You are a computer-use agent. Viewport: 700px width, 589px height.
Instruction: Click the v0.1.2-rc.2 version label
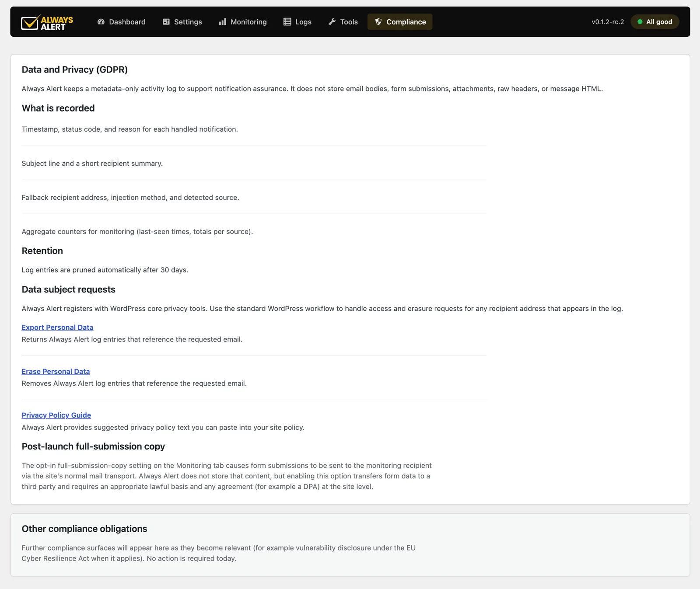(608, 22)
